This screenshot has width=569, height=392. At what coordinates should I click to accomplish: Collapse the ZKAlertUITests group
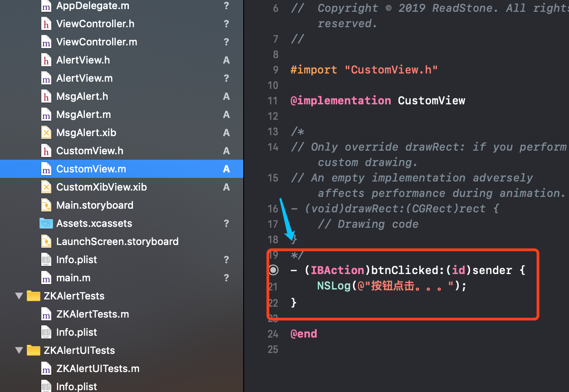[x=19, y=350]
